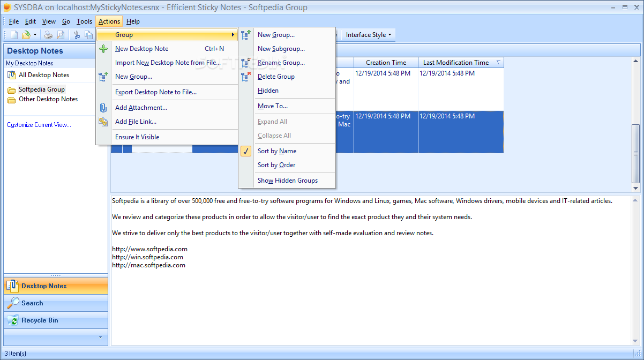Click the Customize Current View link
Viewport: 644px width, 360px height.
(x=39, y=125)
